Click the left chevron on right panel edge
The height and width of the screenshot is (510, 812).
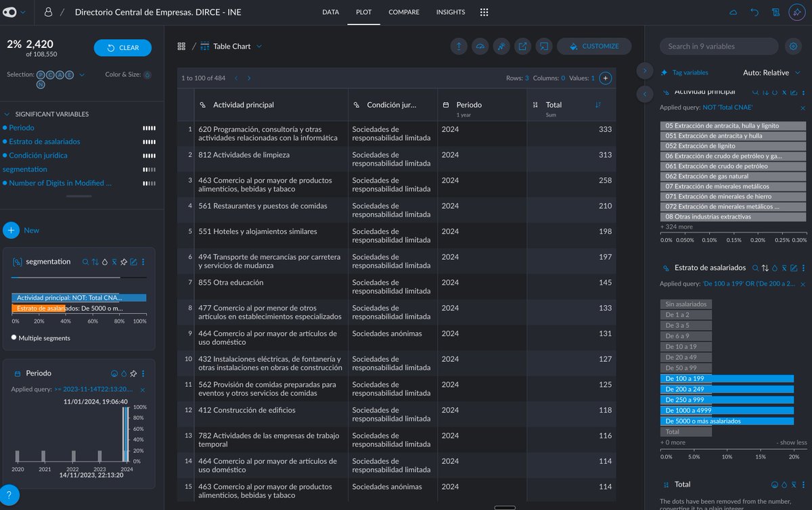[644, 93]
